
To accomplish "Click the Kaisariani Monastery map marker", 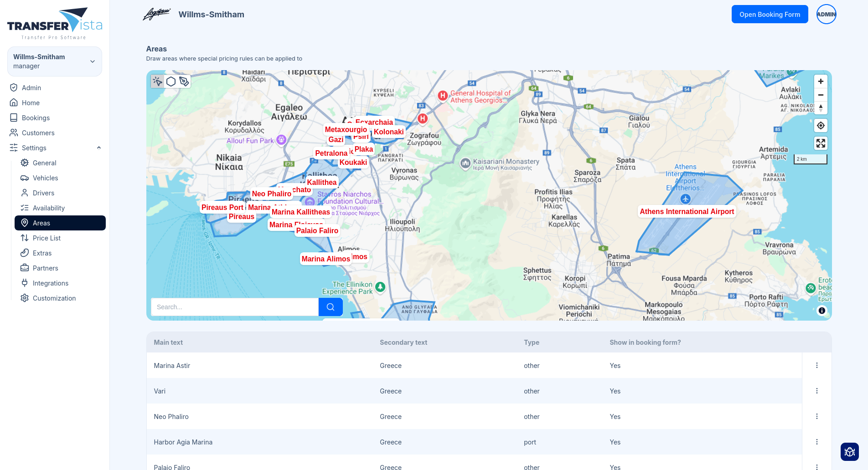I will [465, 163].
